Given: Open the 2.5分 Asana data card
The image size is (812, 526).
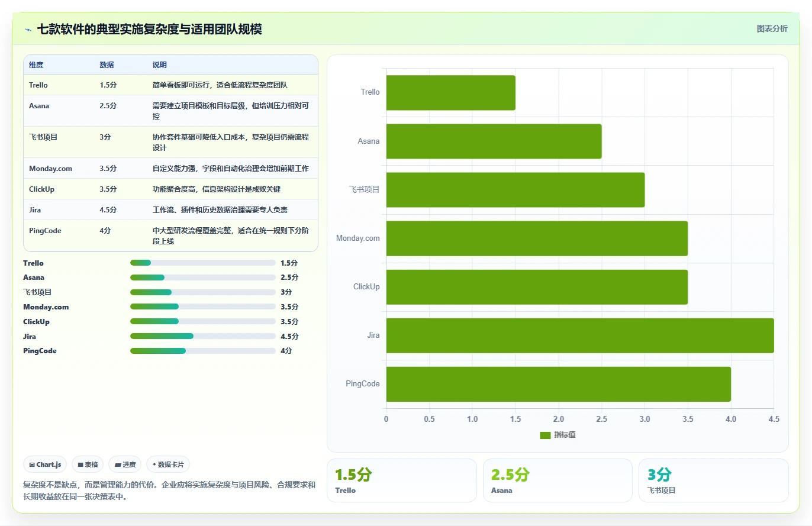Looking at the screenshot, I should coord(558,480).
